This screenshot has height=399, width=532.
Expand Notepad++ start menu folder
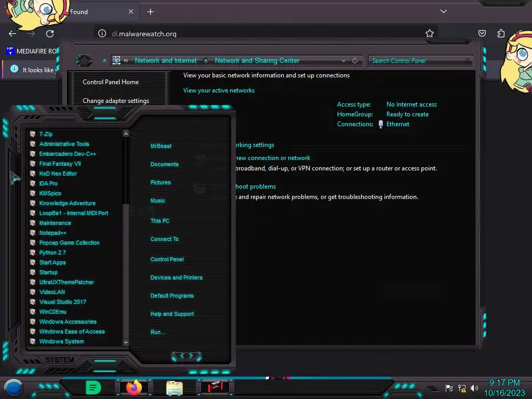(x=52, y=233)
